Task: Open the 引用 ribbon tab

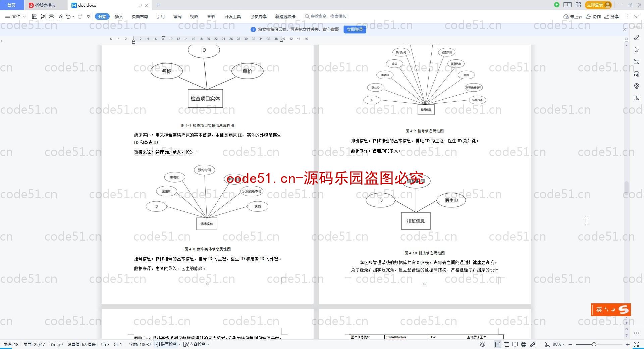Action: click(x=161, y=16)
